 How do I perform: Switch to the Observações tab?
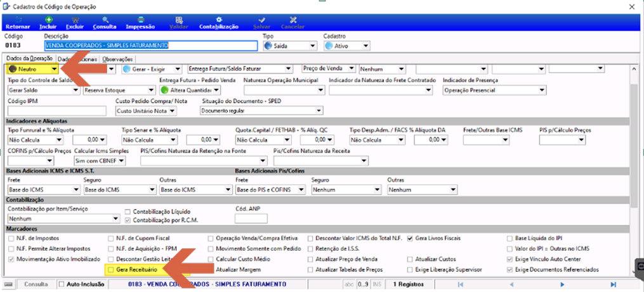click(117, 59)
